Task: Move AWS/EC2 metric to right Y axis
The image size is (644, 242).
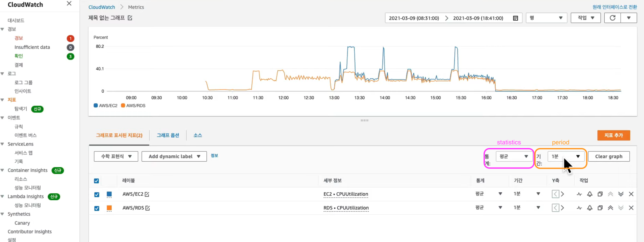Action: (562, 194)
